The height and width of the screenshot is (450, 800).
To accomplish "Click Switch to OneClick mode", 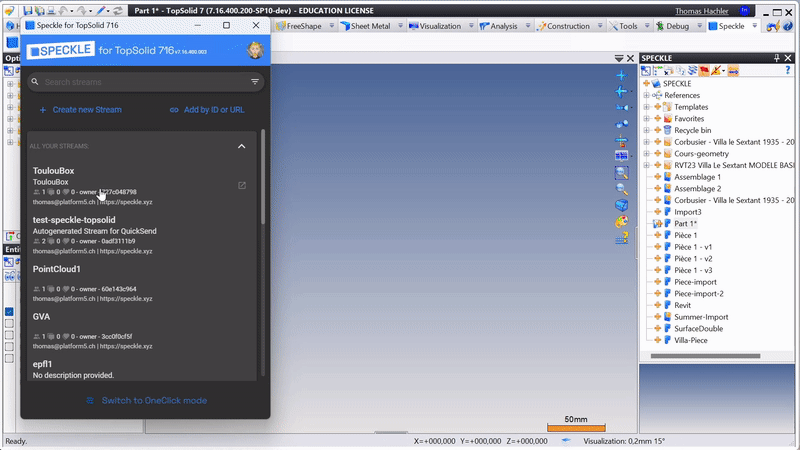I will [x=146, y=401].
